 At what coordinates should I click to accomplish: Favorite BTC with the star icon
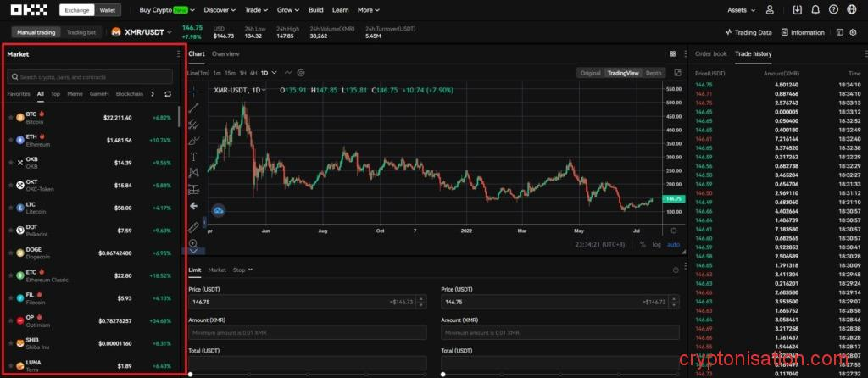(10, 116)
